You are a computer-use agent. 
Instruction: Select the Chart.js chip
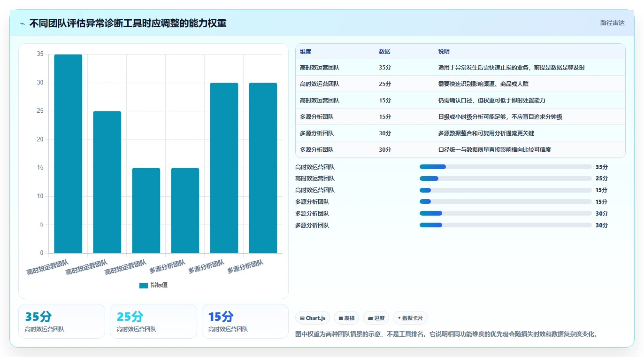313,318
